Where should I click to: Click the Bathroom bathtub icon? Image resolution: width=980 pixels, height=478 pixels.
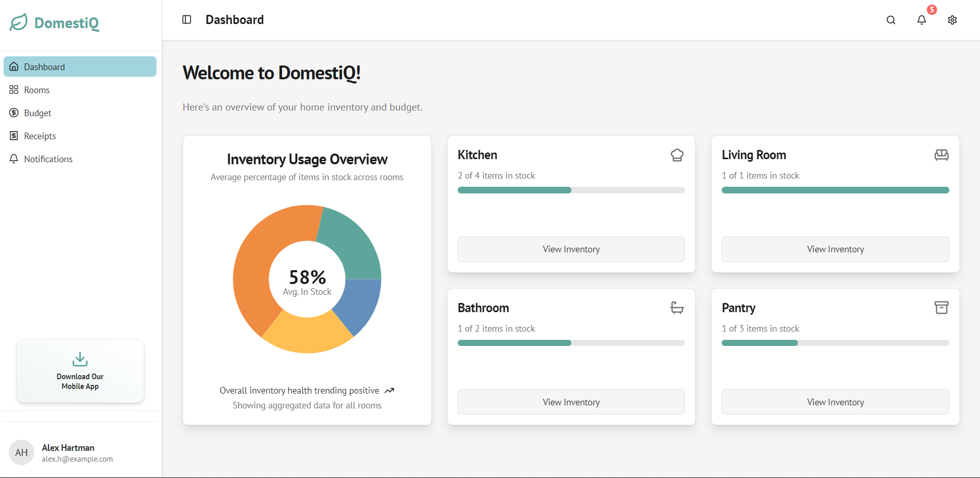point(677,308)
